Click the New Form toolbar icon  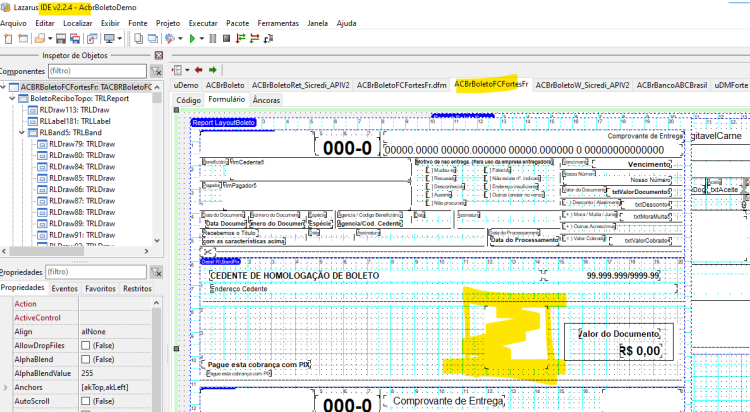tap(22, 39)
